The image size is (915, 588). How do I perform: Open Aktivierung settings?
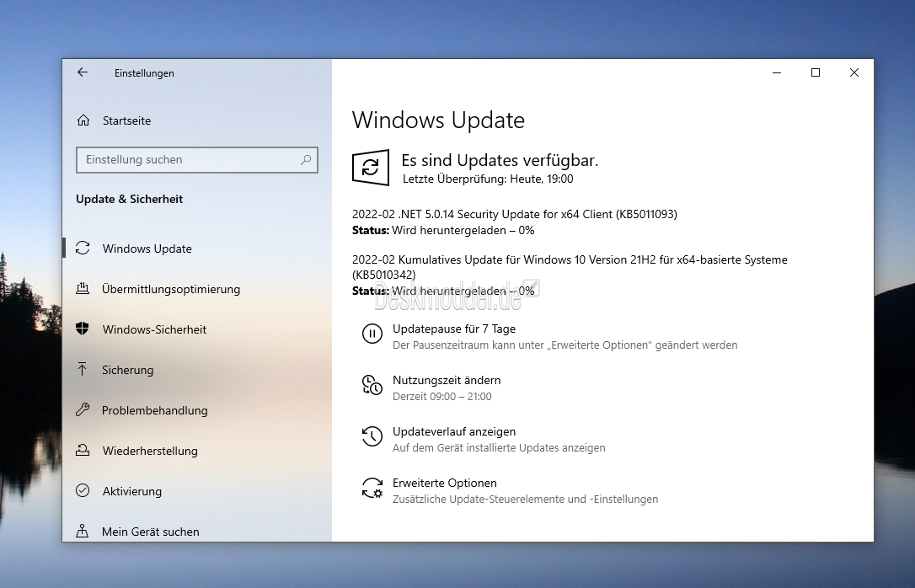pos(132,491)
